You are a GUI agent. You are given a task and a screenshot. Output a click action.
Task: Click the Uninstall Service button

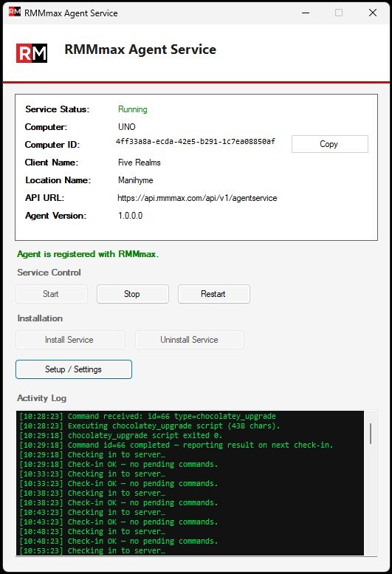(x=190, y=340)
